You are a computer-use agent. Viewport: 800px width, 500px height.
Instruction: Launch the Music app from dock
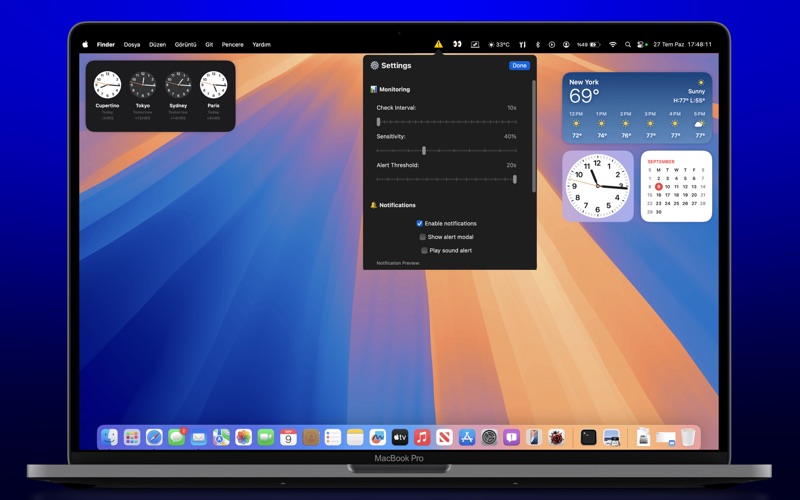(x=422, y=437)
